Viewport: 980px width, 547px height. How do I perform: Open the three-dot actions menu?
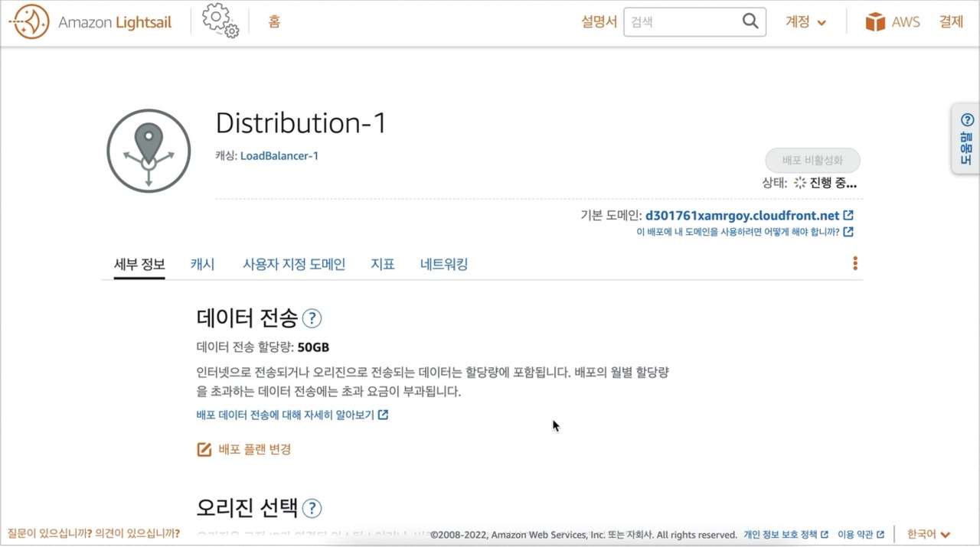855,264
